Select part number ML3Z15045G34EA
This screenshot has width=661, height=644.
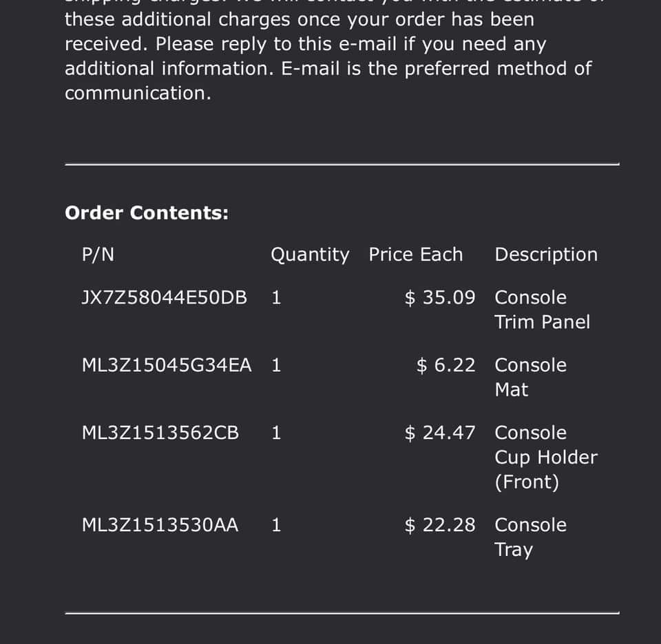tap(167, 365)
